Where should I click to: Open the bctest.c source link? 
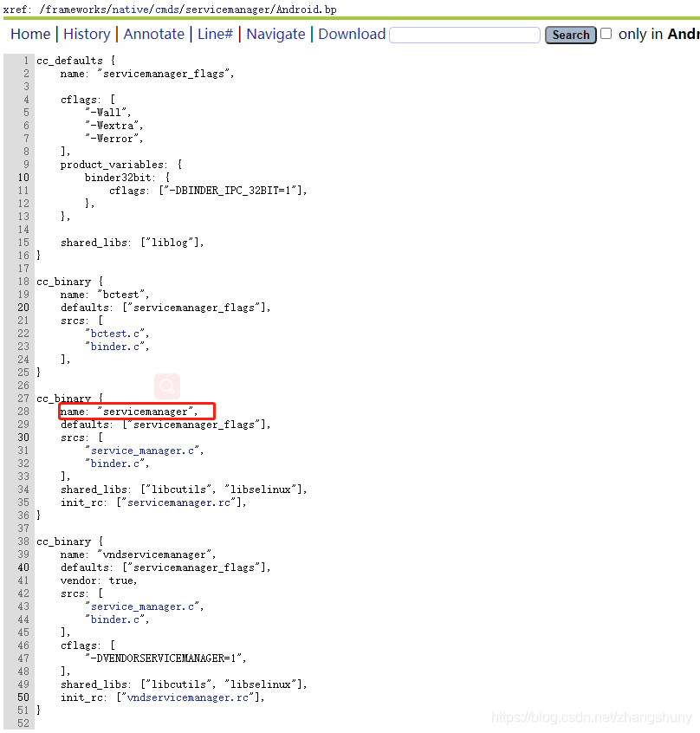point(115,334)
